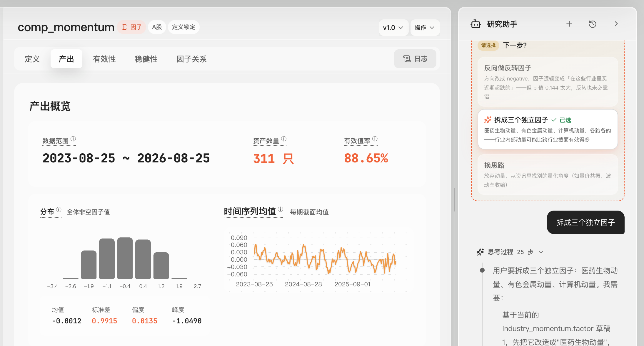The image size is (644, 346).
Task: Click the 请选择 badge
Action: (x=488, y=45)
